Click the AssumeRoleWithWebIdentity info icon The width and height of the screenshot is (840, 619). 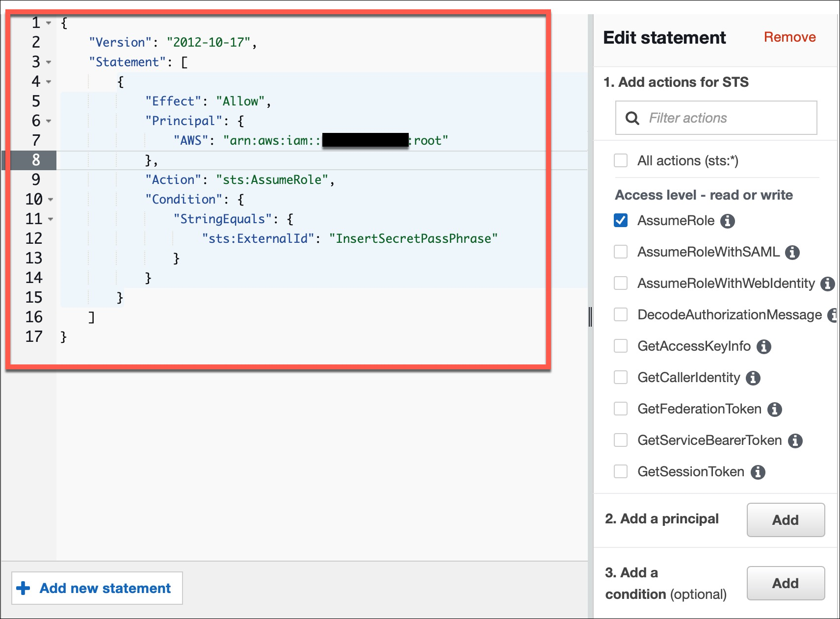(x=828, y=284)
